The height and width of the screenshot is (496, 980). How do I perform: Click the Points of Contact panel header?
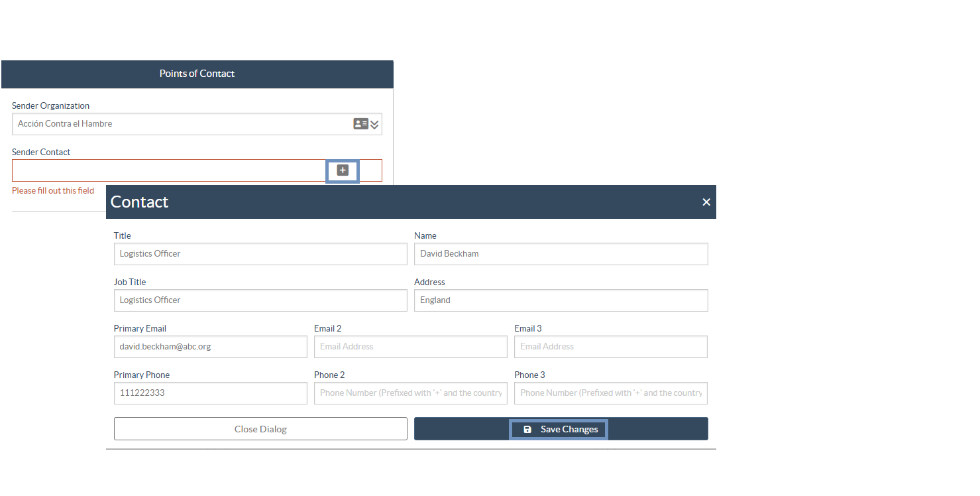click(x=197, y=74)
